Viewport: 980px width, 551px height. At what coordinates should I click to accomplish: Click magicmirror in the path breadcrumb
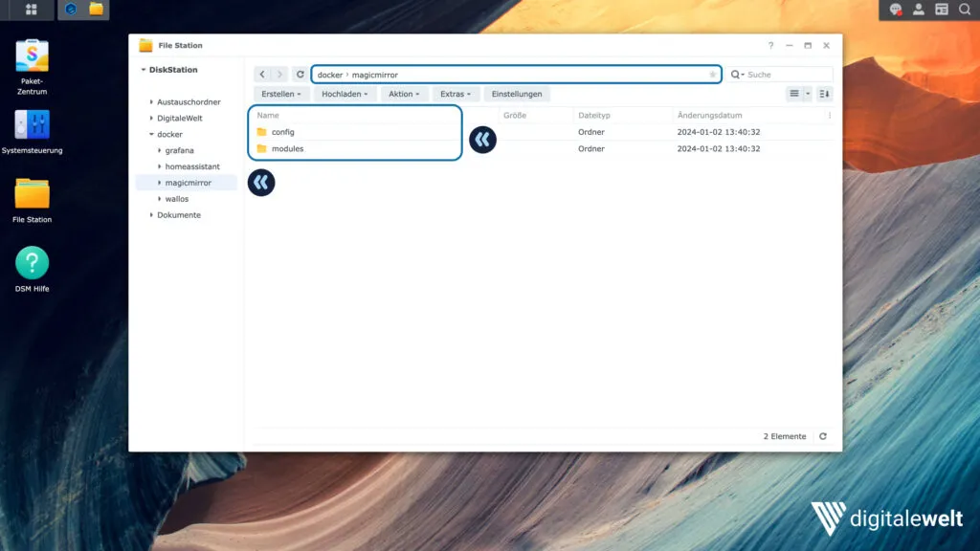pyautogui.click(x=374, y=75)
